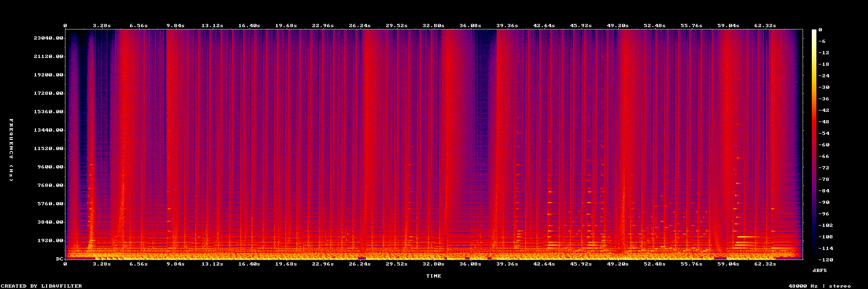Viewport: 868px width, 289px height.
Task: Select the -54 dBFS scale value
Action: 823,133
